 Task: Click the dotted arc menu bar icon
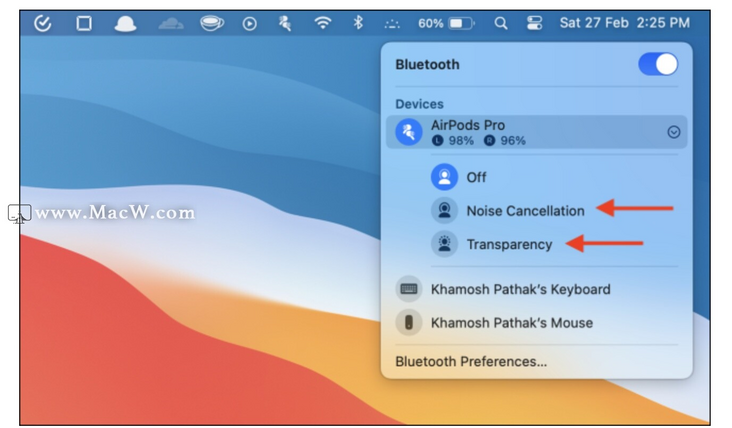pyautogui.click(x=392, y=24)
